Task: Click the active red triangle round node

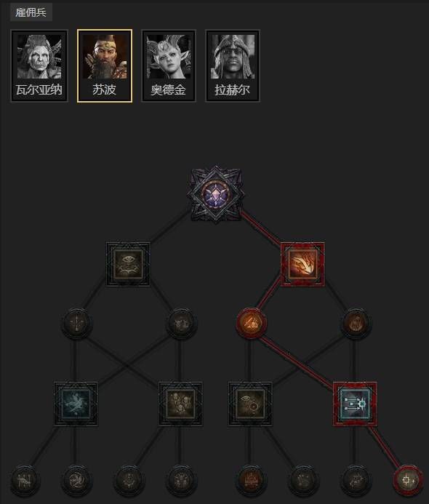Action: point(251,323)
